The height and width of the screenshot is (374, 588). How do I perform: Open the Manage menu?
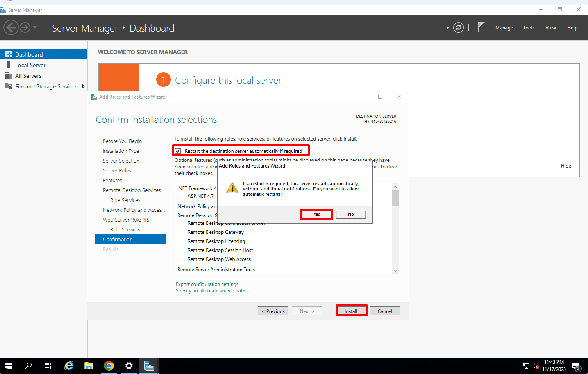[504, 27]
